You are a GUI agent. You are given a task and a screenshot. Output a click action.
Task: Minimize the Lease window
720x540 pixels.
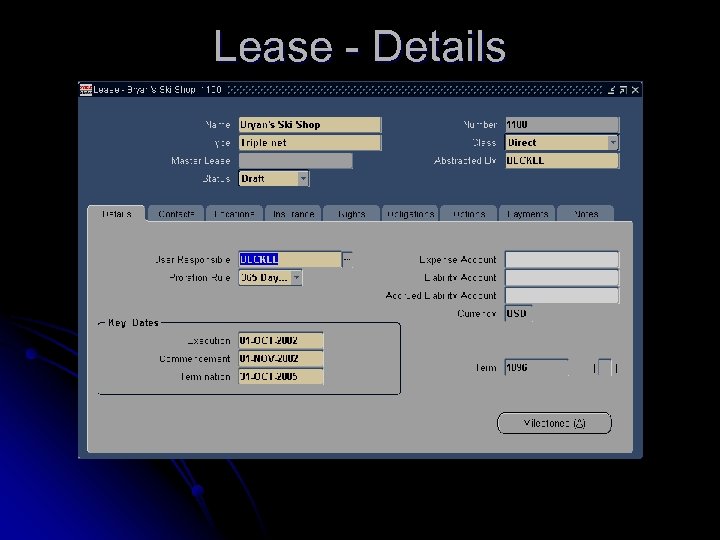(611, 90)
